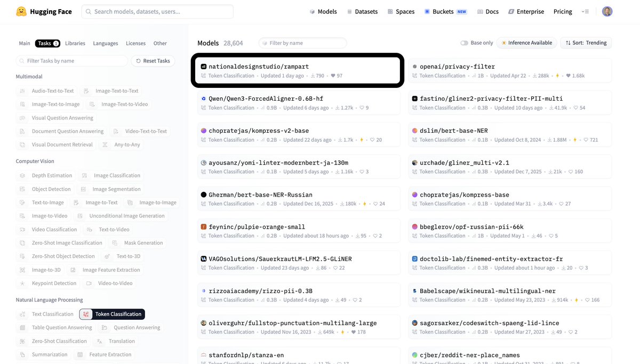Click the Hugging Face logo icon
The image size is (640, 364).
[x=21, y=11]
